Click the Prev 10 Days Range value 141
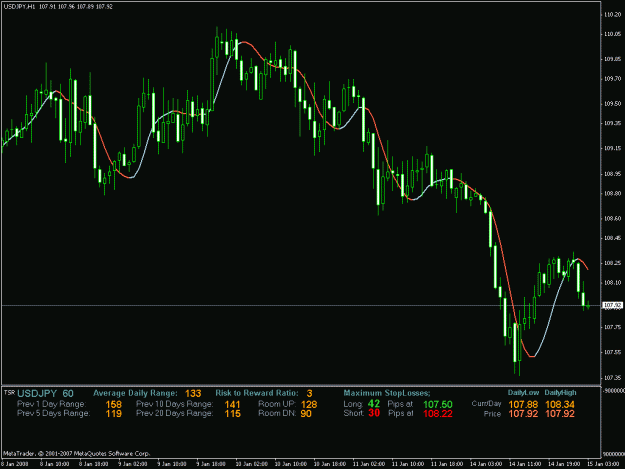625x469 pixels. pos(232,404)
